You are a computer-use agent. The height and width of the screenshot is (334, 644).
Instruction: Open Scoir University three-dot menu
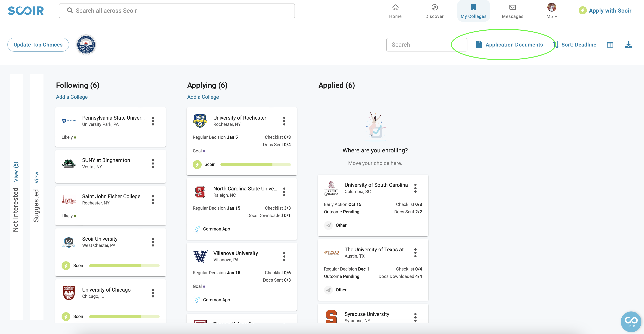pyautogui.click(x=153, y=242)
